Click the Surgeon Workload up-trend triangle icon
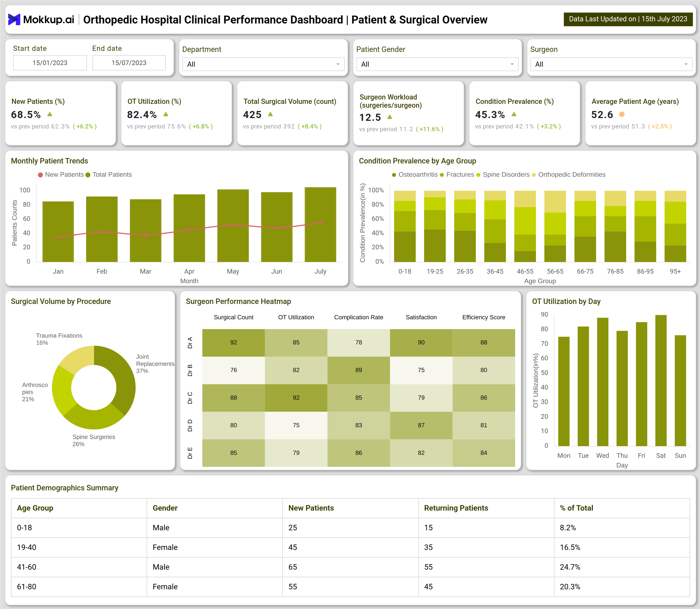Screen dimensions: 700x609 click(x=390, y=117)
